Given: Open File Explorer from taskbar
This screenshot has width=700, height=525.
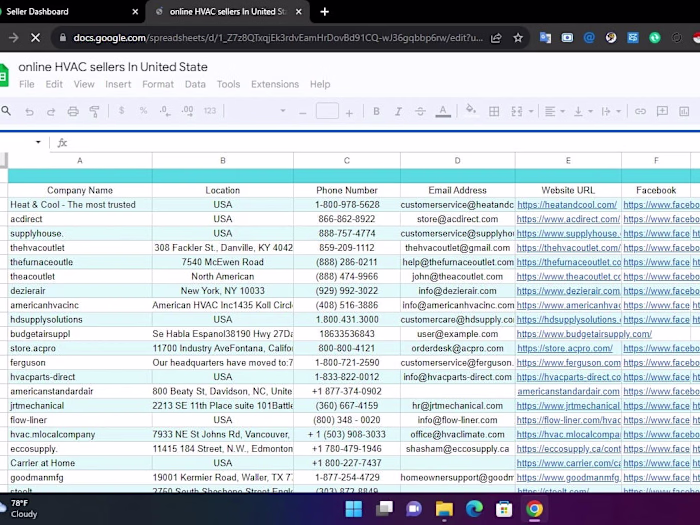Looking at the screenshot, I should click(x=444, y=509).
